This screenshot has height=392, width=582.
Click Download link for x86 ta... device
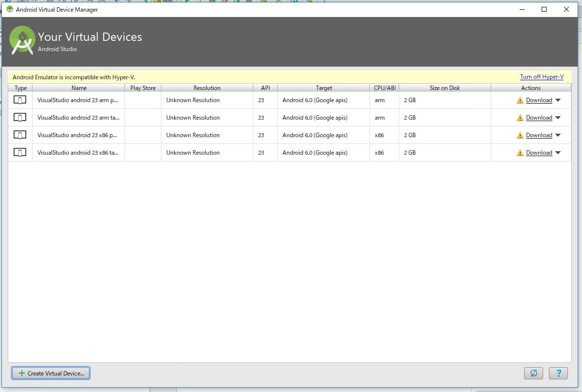(x=539, y=153)
